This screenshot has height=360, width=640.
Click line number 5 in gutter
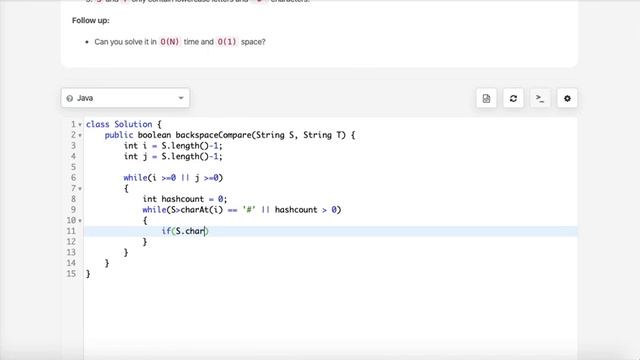click(73, 167)
